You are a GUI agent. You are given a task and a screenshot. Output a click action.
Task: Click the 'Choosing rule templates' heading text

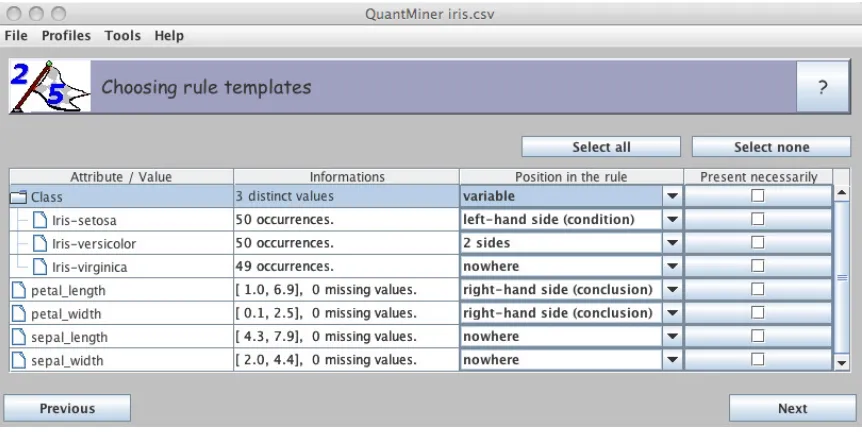206,87
